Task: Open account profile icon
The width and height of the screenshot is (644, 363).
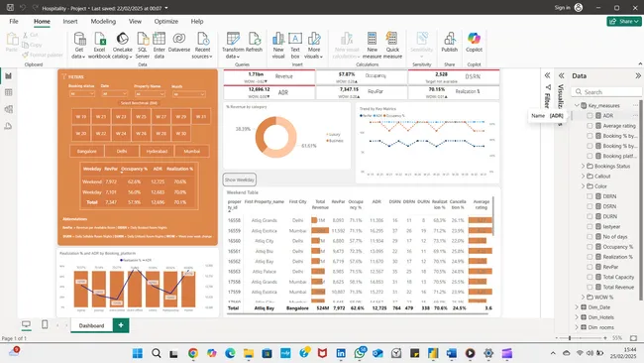Action: click(x=579, y=7)
